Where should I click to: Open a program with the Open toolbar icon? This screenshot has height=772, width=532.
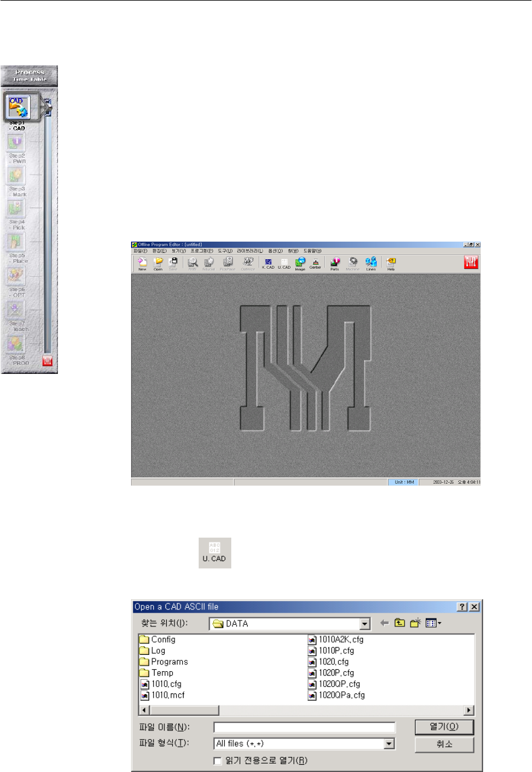tap(158, 264)
